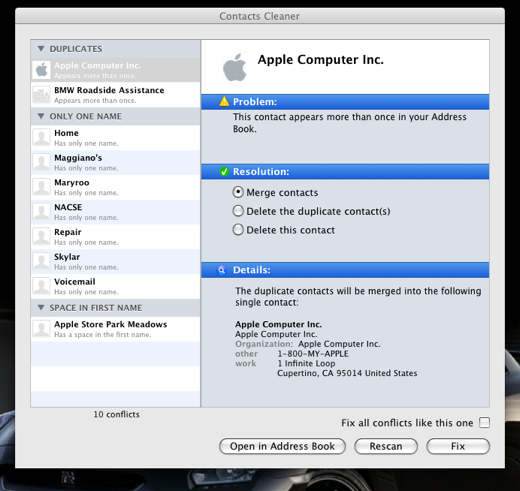Collapse the DUPLICATES section triangle

[41, 49]
